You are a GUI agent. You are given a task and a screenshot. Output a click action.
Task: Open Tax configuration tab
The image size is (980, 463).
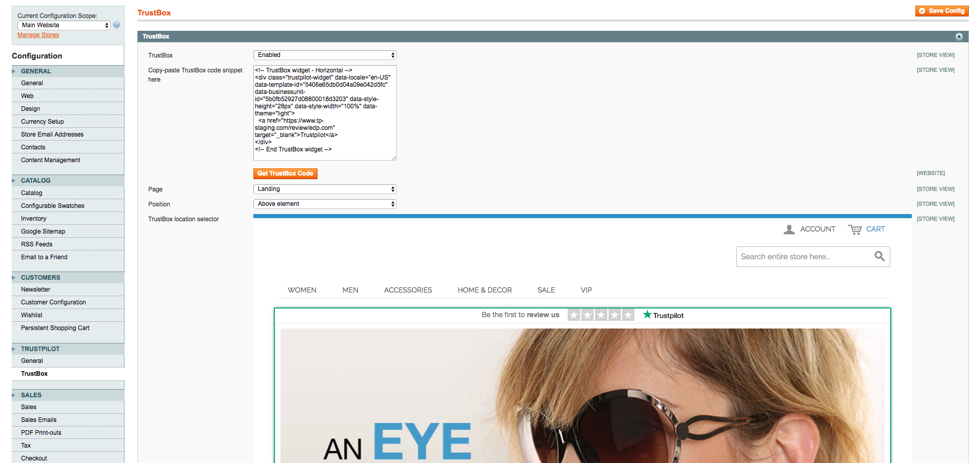(x=68, y=446)
